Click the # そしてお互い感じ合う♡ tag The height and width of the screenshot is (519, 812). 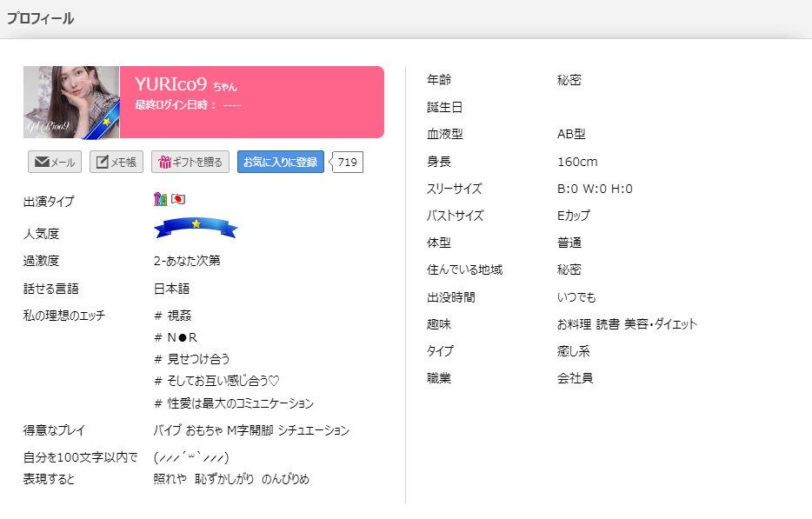pos(216,381)
